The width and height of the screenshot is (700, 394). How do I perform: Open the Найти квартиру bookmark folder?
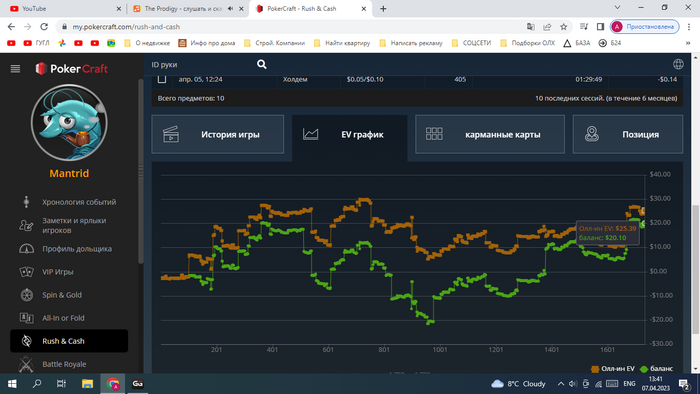pyautogui.click(x=342, y=43)
